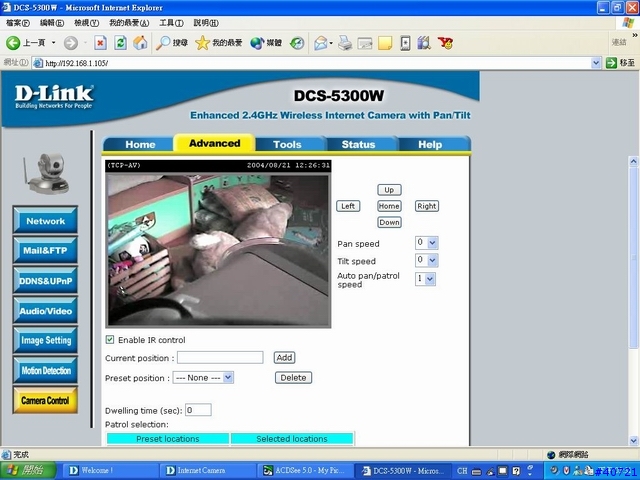The height and width of the screenshot is (480, 640).
Task: Expand the toolbar overflow chevron near Links
Action: pyautogui.click(x=635, y=36)
